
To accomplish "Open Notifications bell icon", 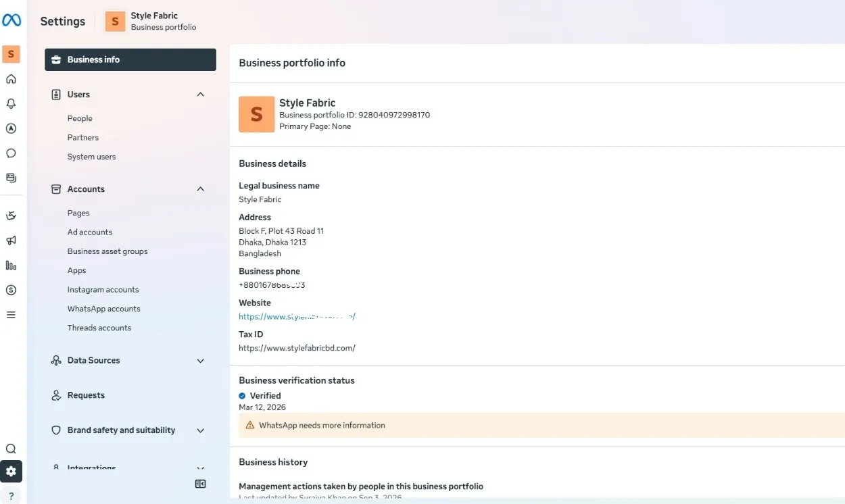I will (11, 104).
